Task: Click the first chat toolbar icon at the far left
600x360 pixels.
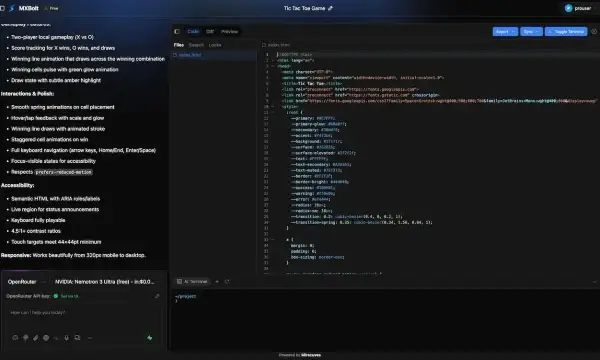Action: tap(15, 338)
